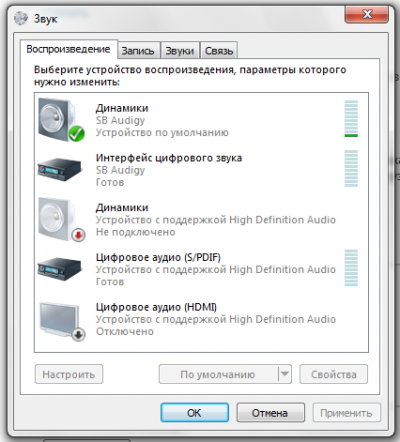Click the S/PDIF device volume level meter
This screenshot has width=400, height=442.
[x=351, y=268]
